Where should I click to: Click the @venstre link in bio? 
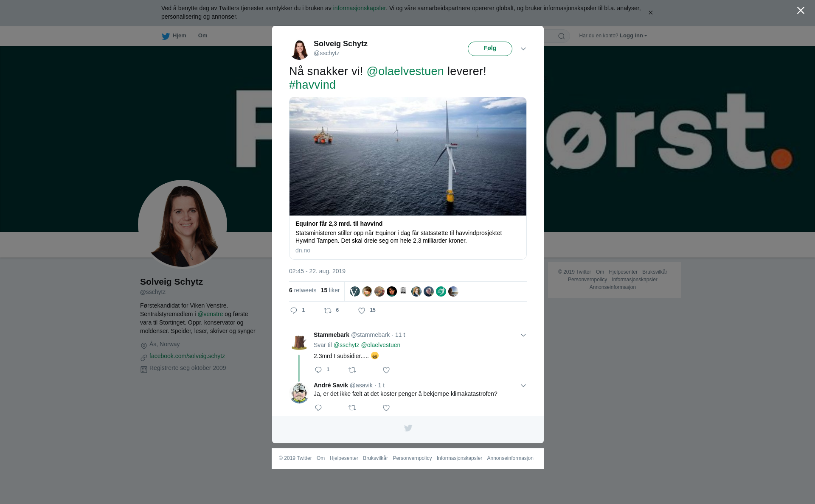210,314
